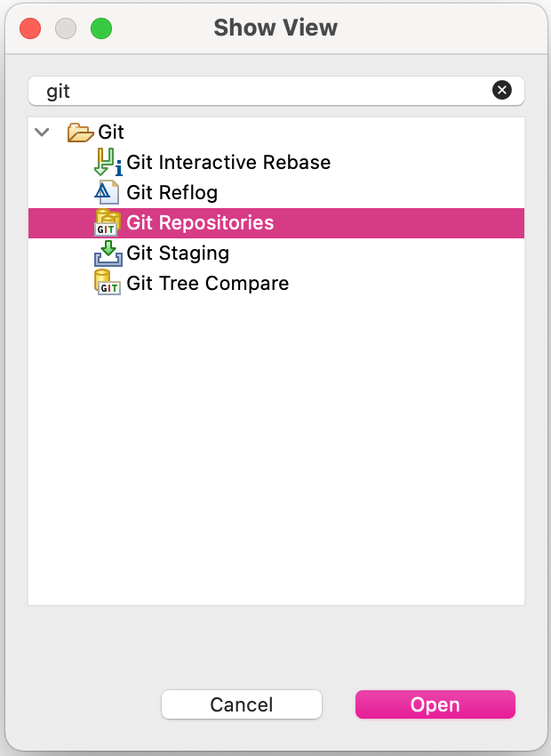Zoom the window with green button
The image size is (551, 756).
(101, 28)
